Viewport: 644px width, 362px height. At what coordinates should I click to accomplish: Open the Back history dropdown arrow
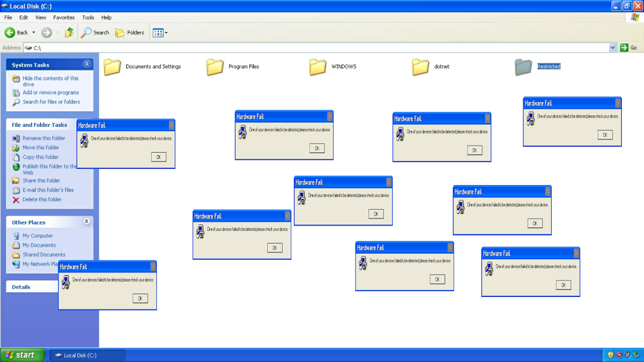(x=34, y=33)
